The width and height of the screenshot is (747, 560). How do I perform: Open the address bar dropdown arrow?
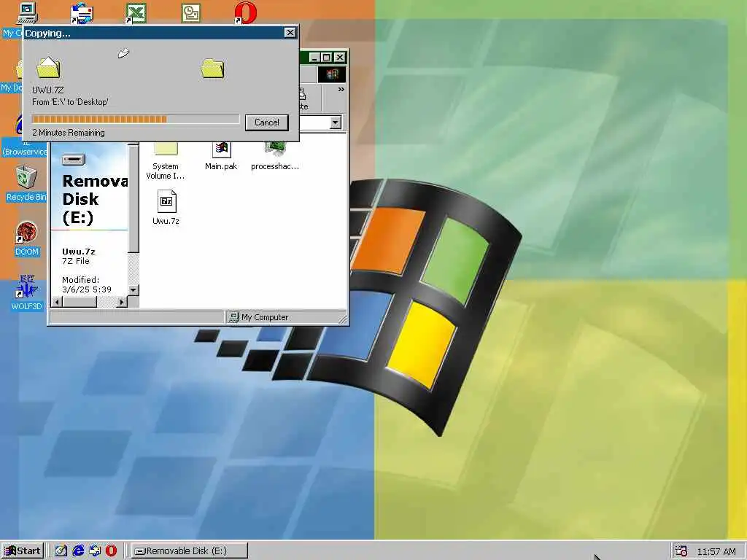coord(336,122)
